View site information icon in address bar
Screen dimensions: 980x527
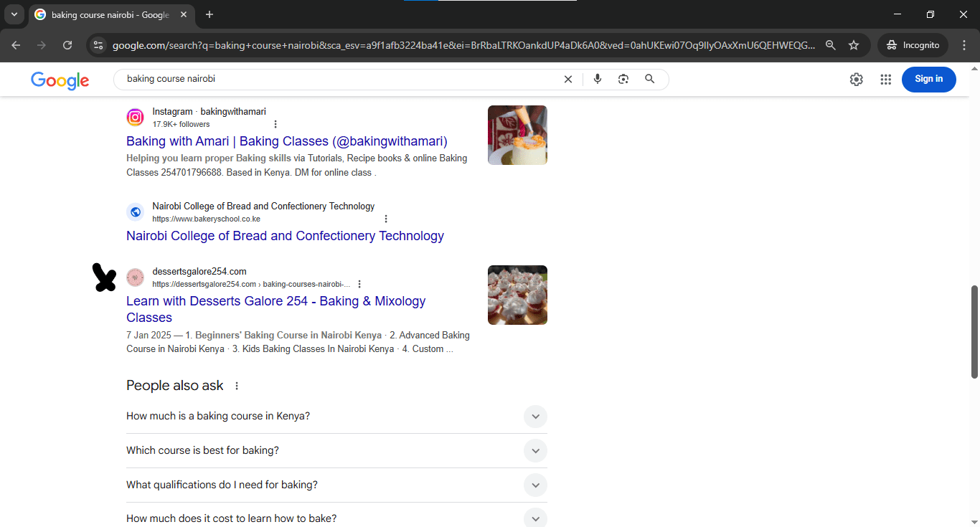coord(99,45)
